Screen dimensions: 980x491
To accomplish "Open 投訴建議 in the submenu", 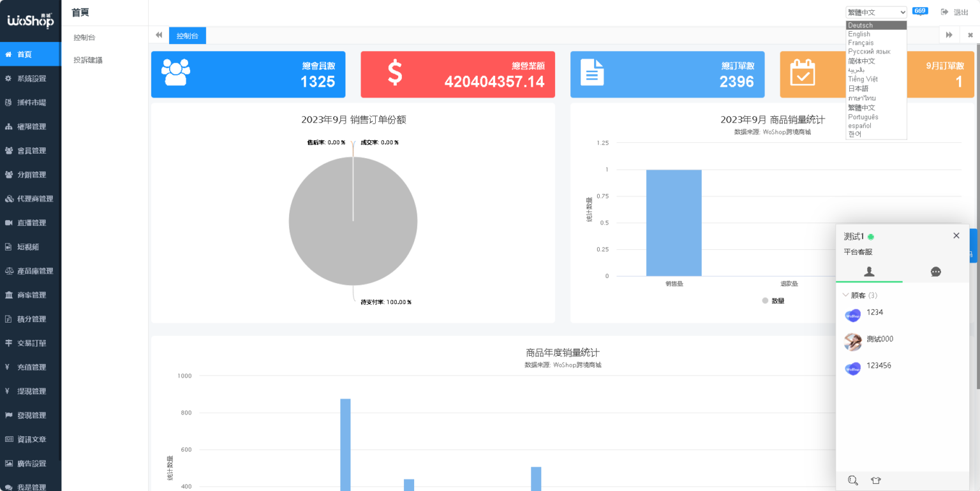I will [88, 60].
